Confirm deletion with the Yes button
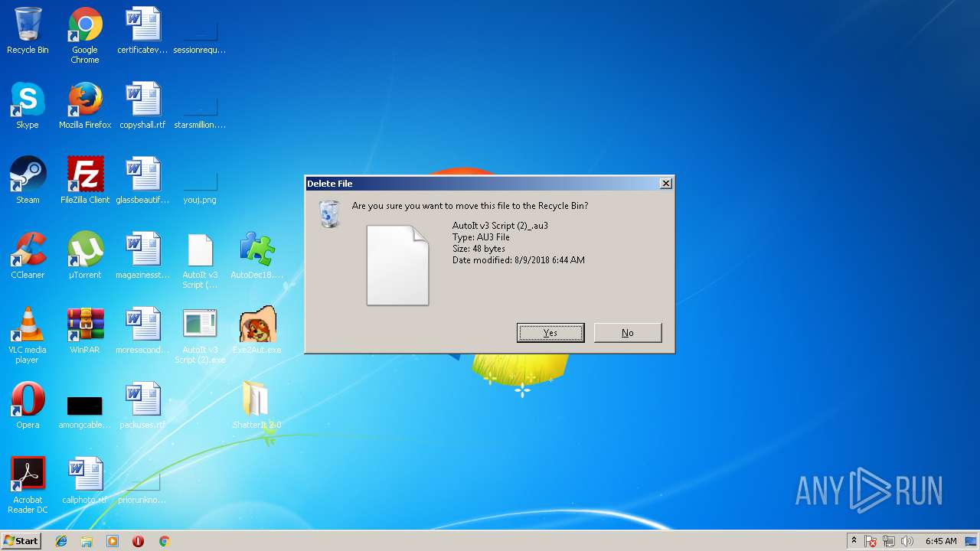The width and height of the screenshot is (980, 551). click(550, 333)
